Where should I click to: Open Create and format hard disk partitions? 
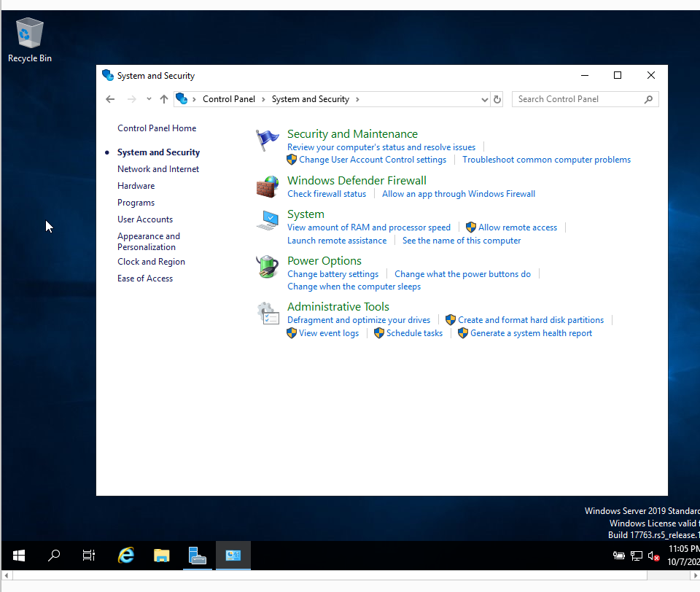(x=531, y=320)
